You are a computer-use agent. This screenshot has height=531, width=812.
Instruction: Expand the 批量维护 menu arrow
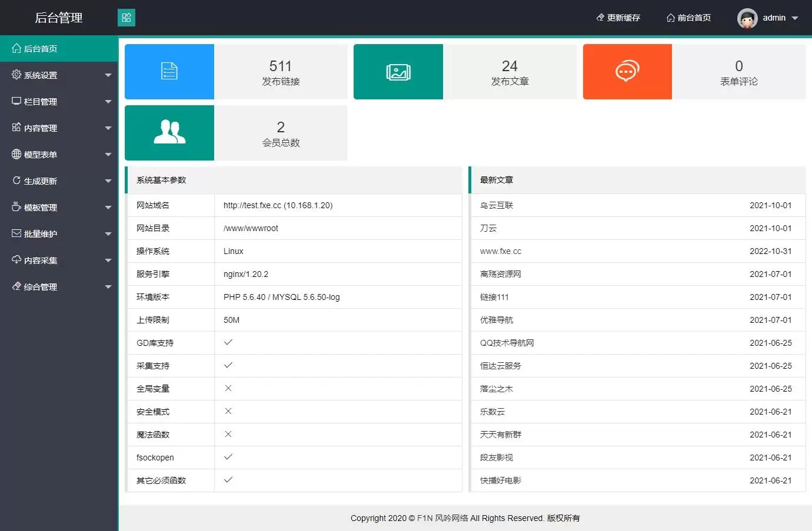pos(108,234)
